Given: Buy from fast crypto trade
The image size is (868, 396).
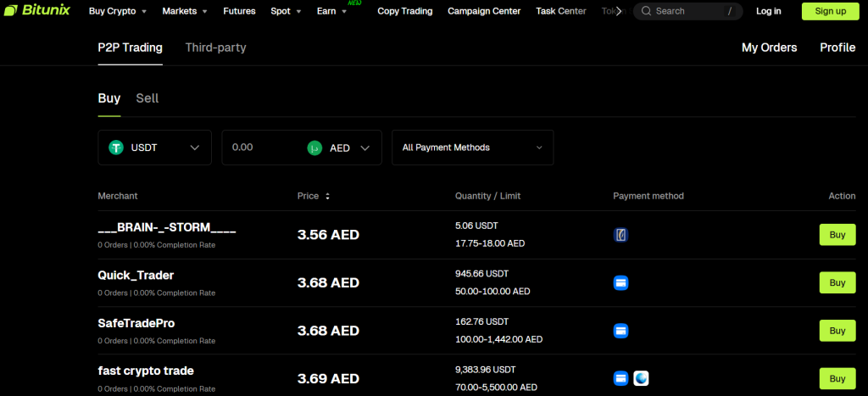Looking at the screenshot, I should (837, 379).
